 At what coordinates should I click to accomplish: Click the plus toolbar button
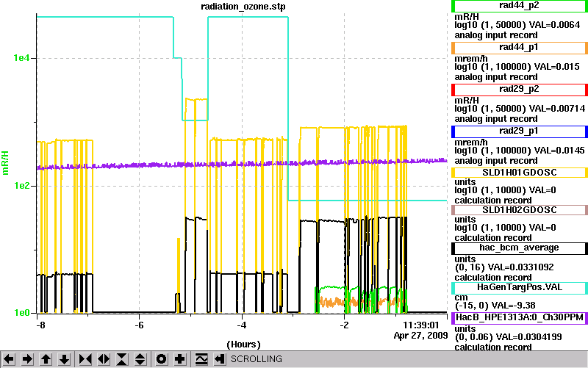(179, 359)
